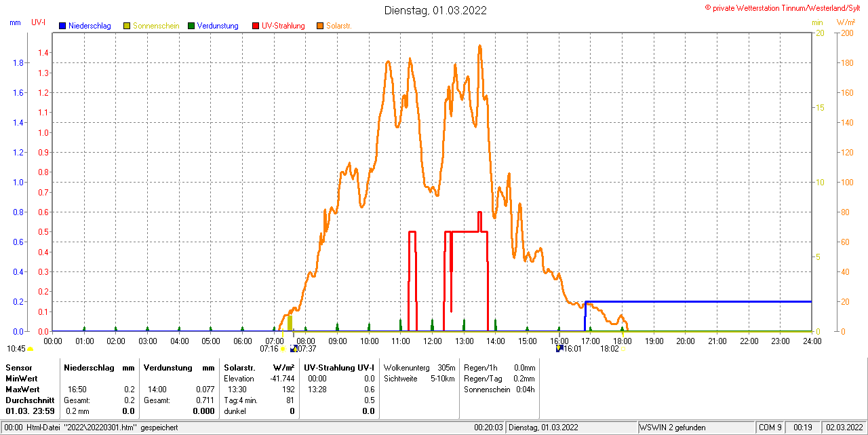Screen dimensions: 868x435
Task: Select the Sonnenschein legend label at top
Action: (156, 26)
